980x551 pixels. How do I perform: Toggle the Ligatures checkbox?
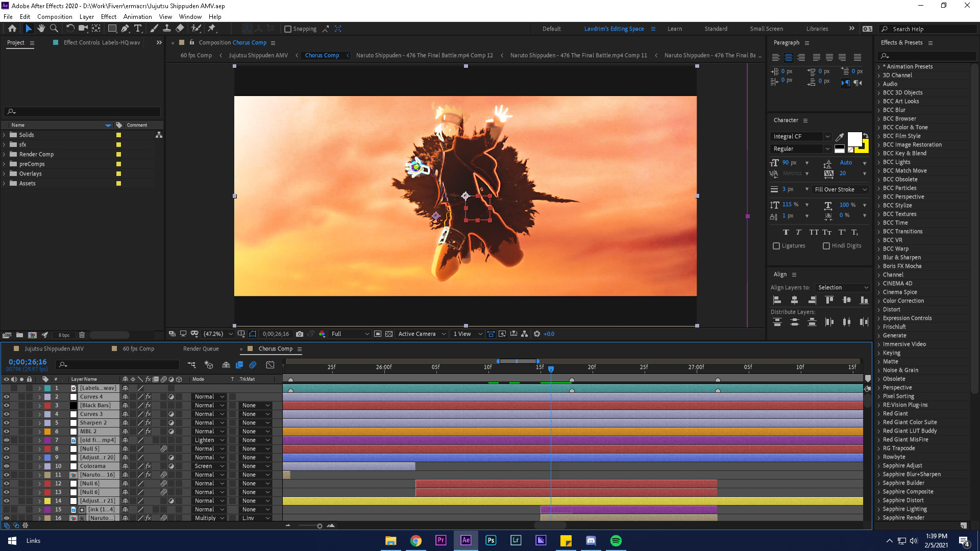click(776, 246)
